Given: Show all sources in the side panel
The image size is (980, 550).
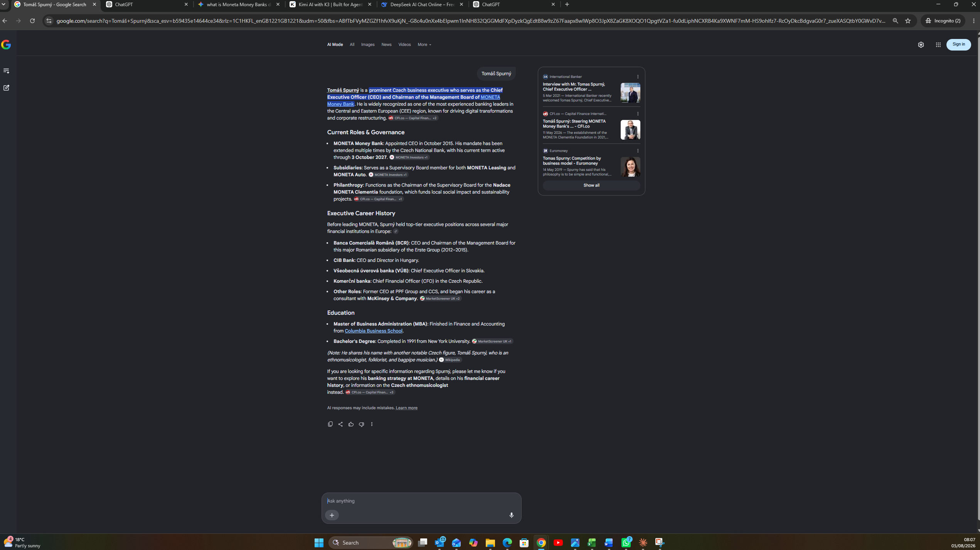Looking at the screenshot, I should [591, 186].
